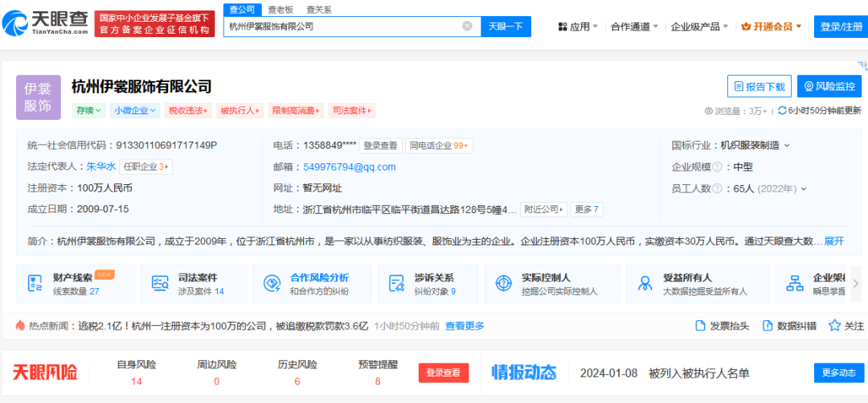868x403 pixels.
Task: Click the 关注 star icon to follow
Action: pyautogui.click(x=835, y=326)
